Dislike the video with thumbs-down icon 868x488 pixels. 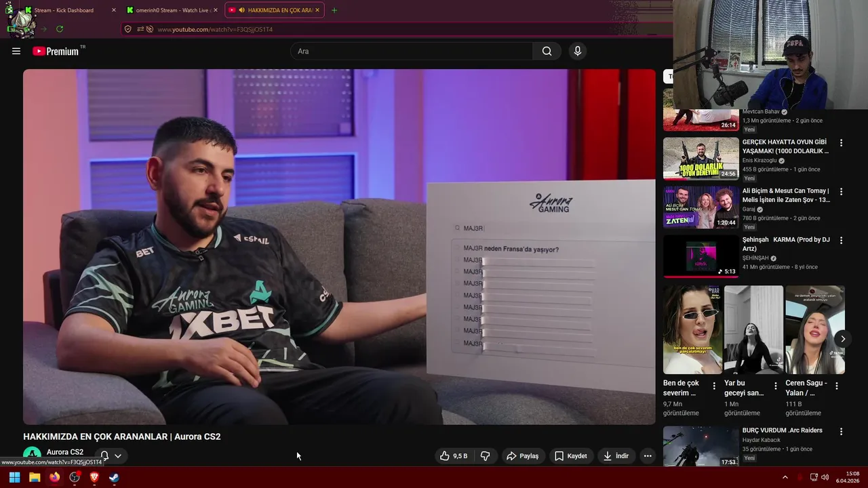486,456
